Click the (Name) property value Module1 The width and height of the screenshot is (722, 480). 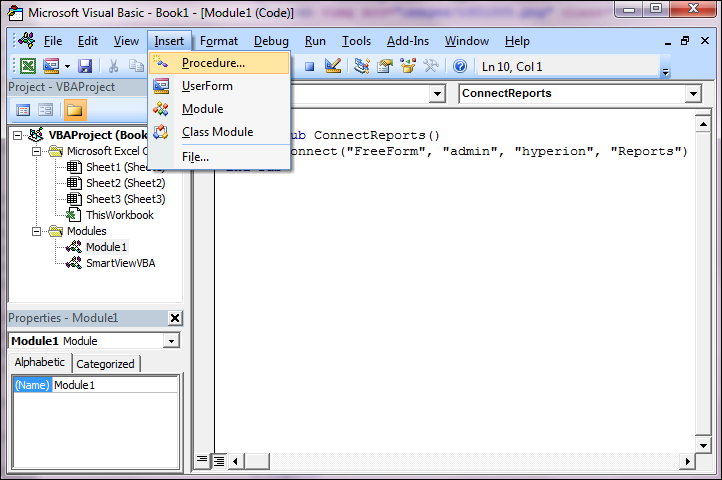[x=115, y=385]
